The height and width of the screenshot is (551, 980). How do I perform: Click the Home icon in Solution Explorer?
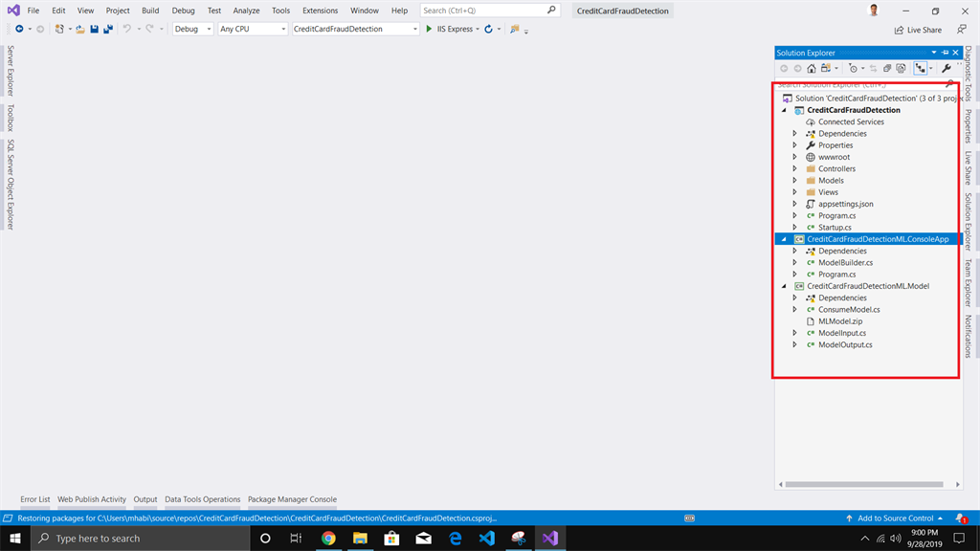click(x=812, y=68)
